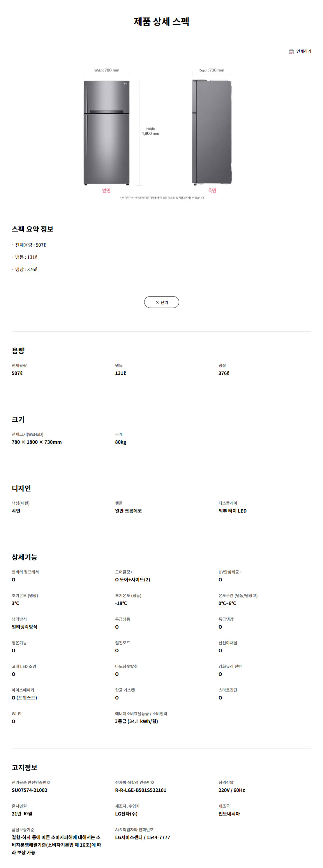Click the 앞면 label under front image
323x868 pixels.
106,191
